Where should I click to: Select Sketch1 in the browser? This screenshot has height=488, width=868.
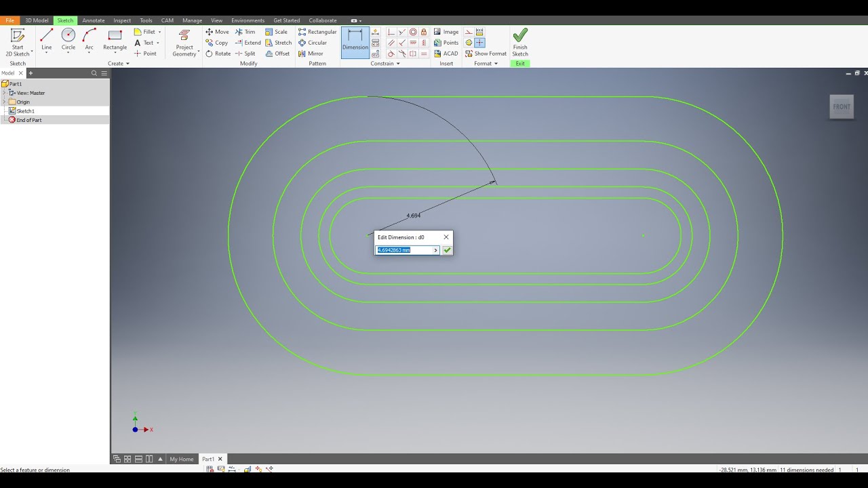25,110
